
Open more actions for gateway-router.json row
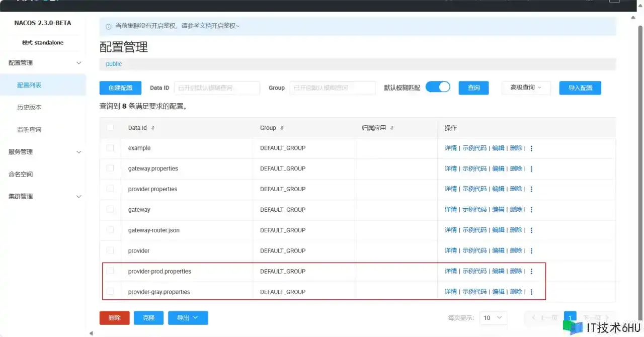[x=531, y=230]
